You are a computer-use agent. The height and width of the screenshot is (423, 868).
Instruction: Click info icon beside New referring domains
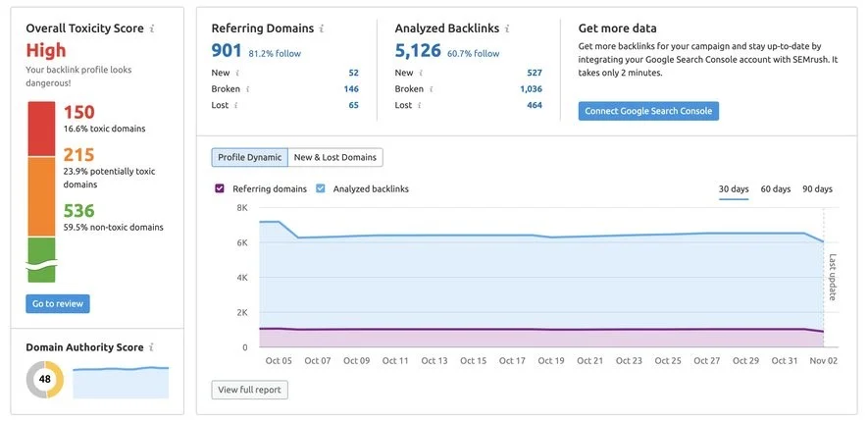point(237,73)
